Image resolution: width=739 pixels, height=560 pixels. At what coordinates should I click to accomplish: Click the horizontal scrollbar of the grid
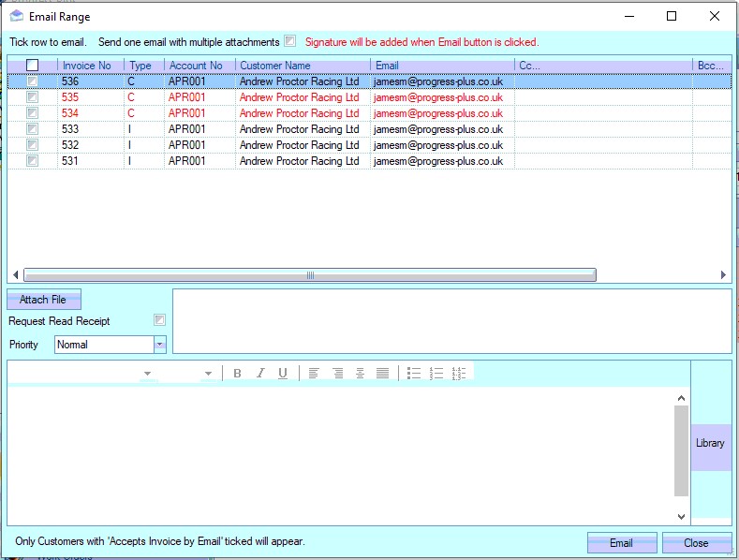[309, 275]
